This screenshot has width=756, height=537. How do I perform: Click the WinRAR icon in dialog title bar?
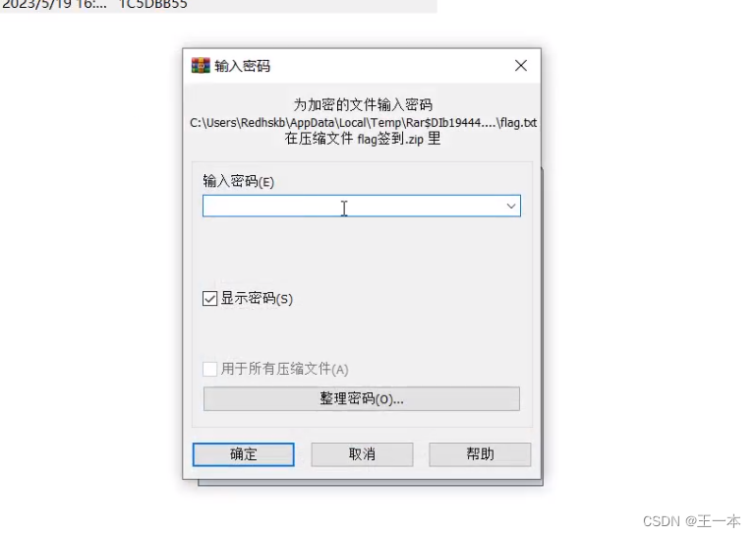coord(201,66)
